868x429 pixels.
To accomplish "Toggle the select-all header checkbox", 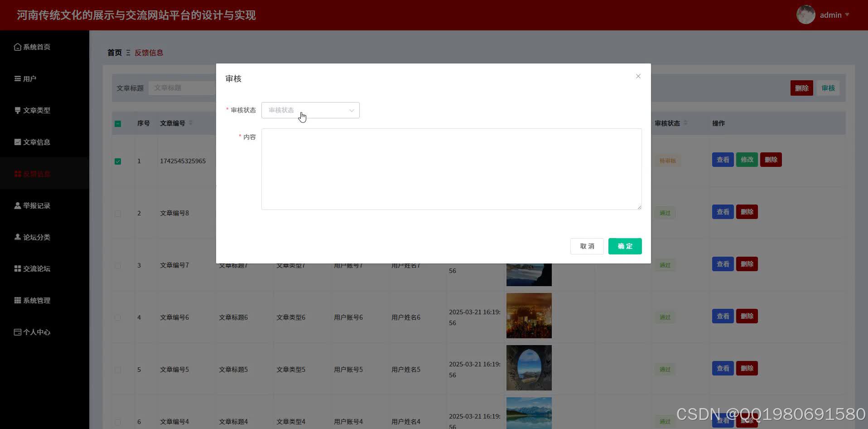I will click(118, 123).
